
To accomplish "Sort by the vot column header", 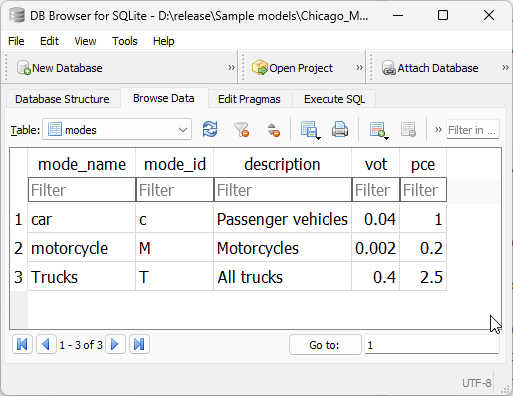I will tap(376, 164).
